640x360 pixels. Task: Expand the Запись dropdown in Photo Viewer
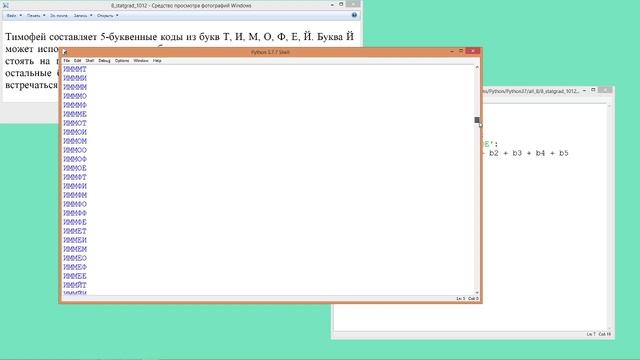click(83, 16)
